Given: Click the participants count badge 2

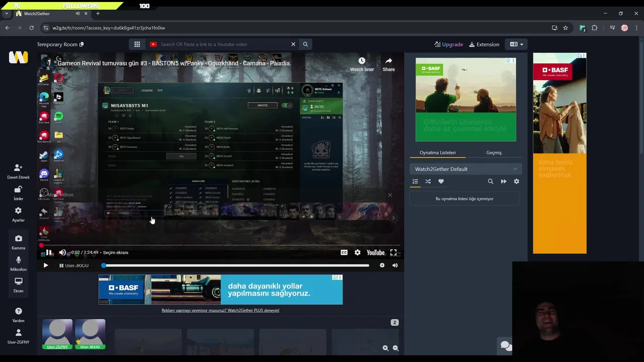Looking at the screenshot, I should click(394, 322).
